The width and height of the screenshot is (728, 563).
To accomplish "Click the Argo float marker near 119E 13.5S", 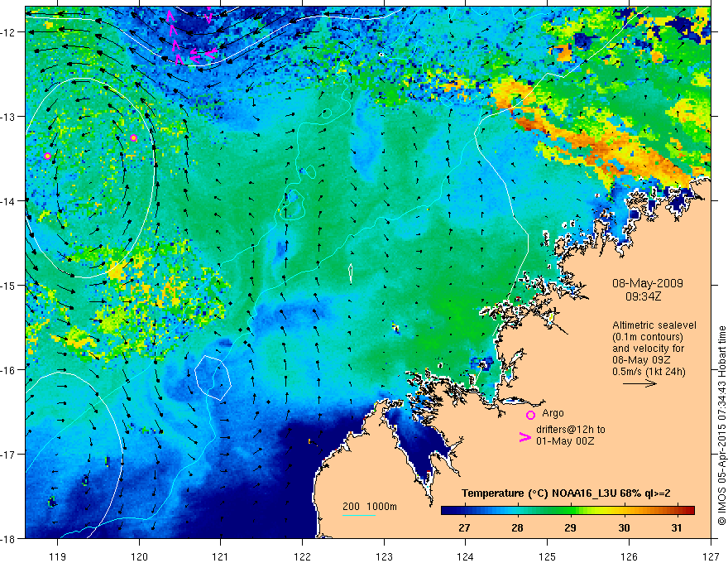I will click(x=47, y=156).
